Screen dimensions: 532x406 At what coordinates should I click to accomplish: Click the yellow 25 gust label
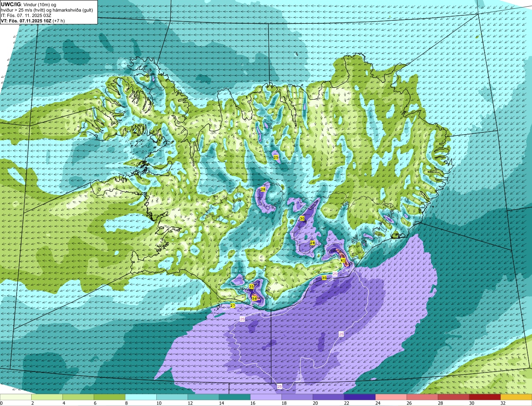[x=276, y=157]
